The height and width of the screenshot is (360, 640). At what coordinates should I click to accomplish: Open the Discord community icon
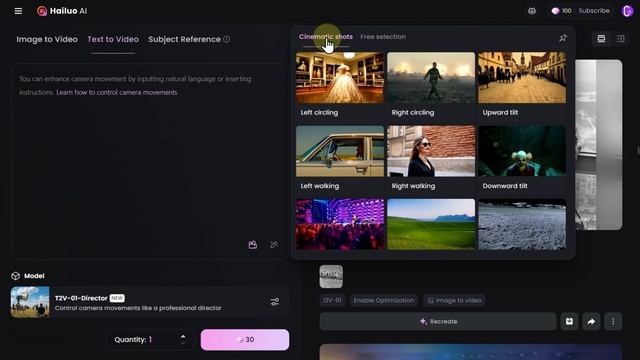coord(532,11)
